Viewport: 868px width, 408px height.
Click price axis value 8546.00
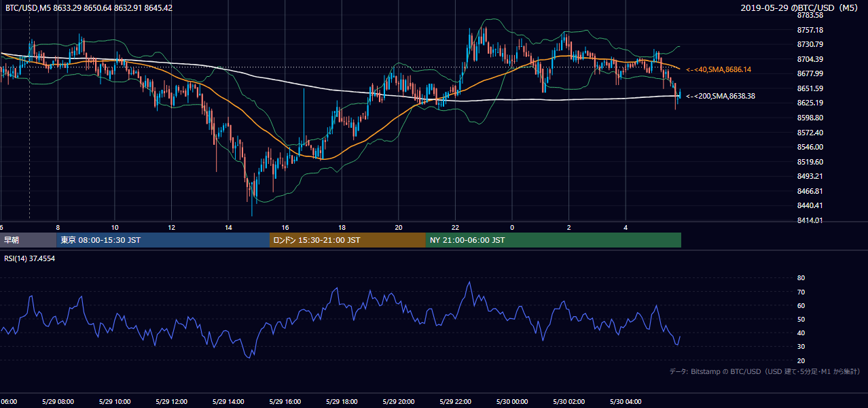pos(810,147)
